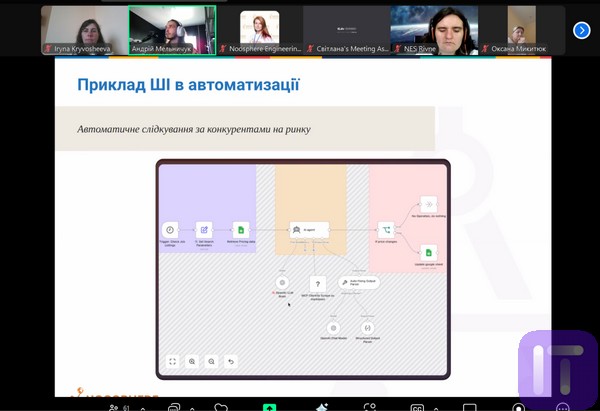Select the LLM Brain model node under agent
The width and height of the screenshot is (600, 411).
tap(282, 282)
